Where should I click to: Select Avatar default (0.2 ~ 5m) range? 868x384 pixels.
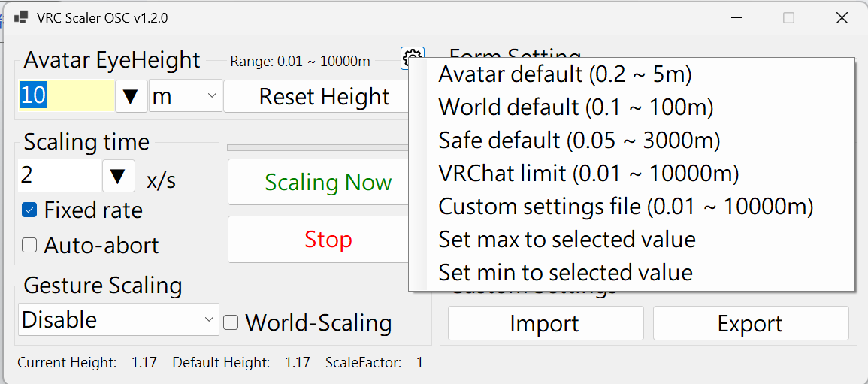click(x=631, y=74)
